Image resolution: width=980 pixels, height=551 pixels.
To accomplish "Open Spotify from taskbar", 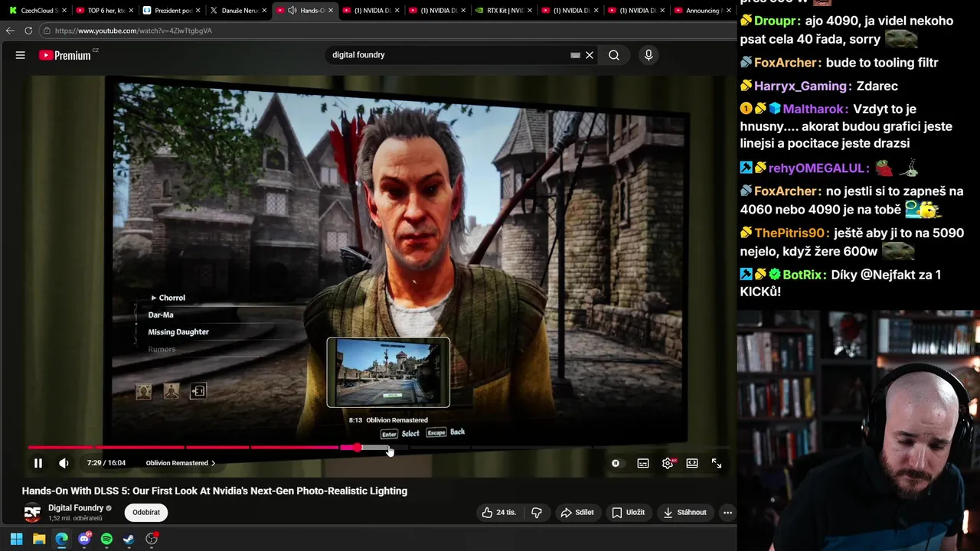I will (x=106, y=539).
